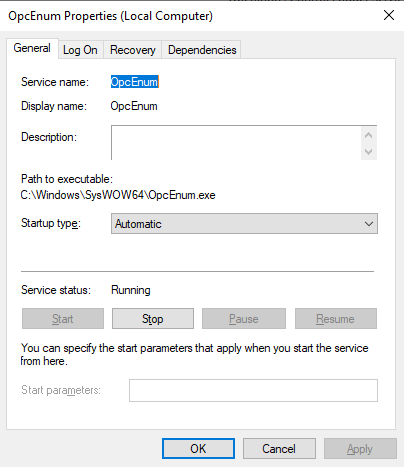Cancel the OpcEnum Properties dialog
Screen dimensions: 404x467
coord(279,449)
